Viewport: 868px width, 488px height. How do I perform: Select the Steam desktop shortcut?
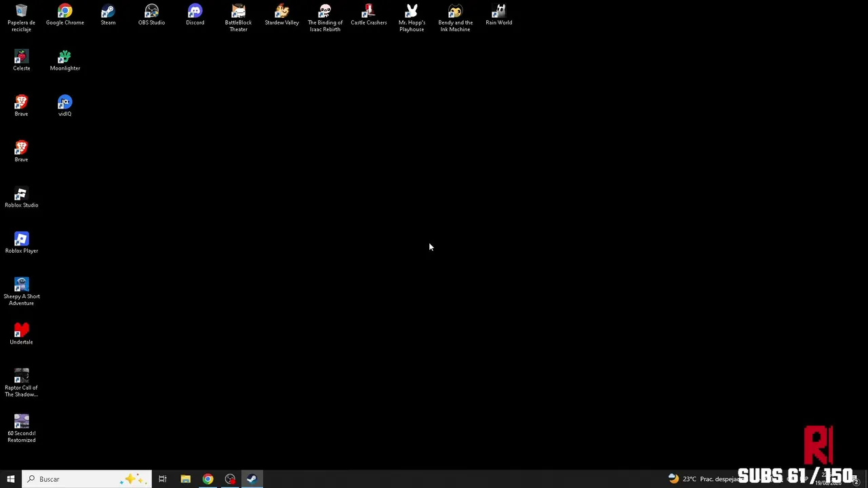[x=108, y=15]
